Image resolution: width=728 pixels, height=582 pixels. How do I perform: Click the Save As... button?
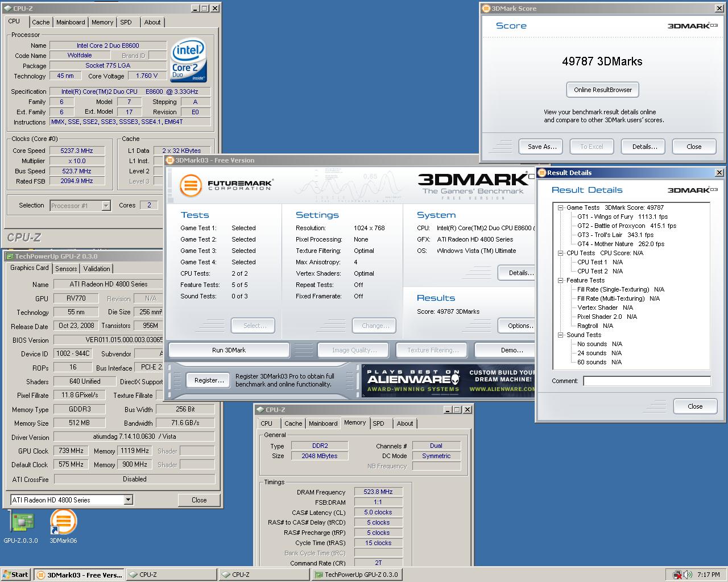(x=541, y=147)
